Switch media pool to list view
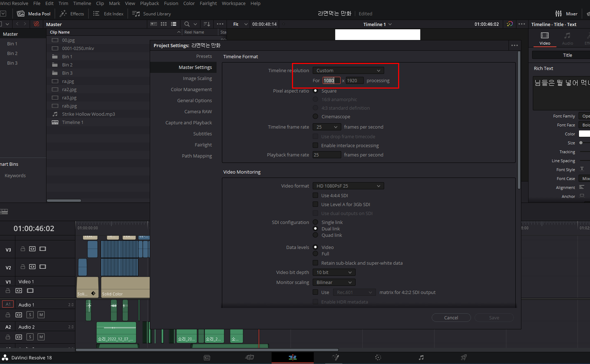Viewport: 590px width, 364px height. 174,24
